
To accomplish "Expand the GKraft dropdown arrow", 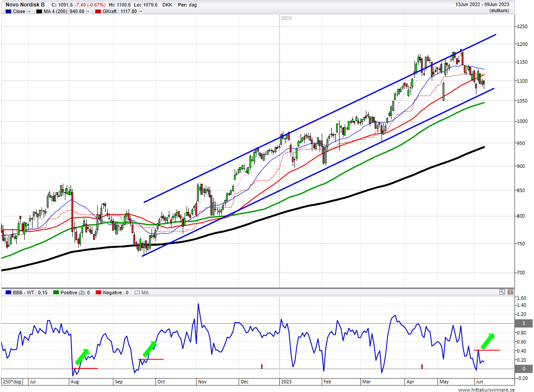I will point(141,11).
